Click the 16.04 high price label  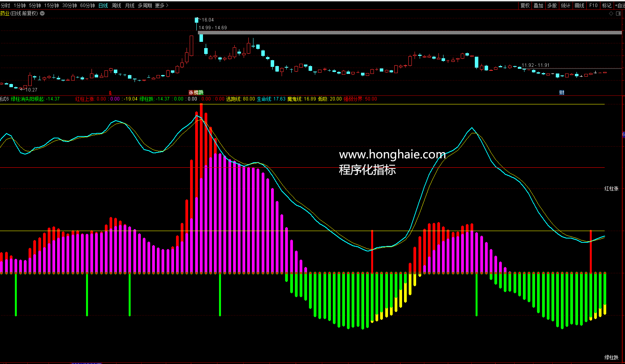point(208,20)
